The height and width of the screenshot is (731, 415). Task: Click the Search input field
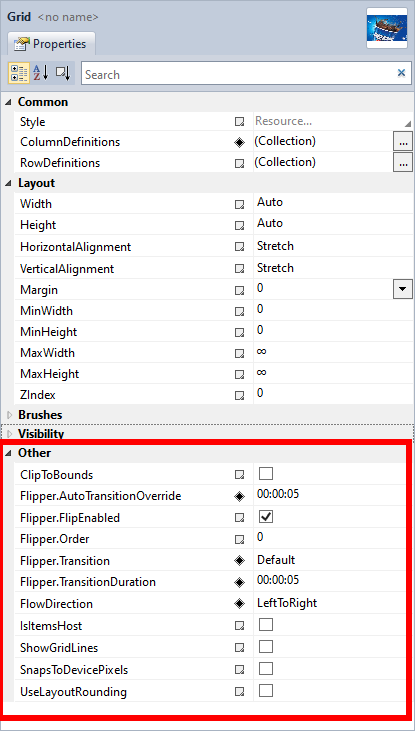pos(238,74)
